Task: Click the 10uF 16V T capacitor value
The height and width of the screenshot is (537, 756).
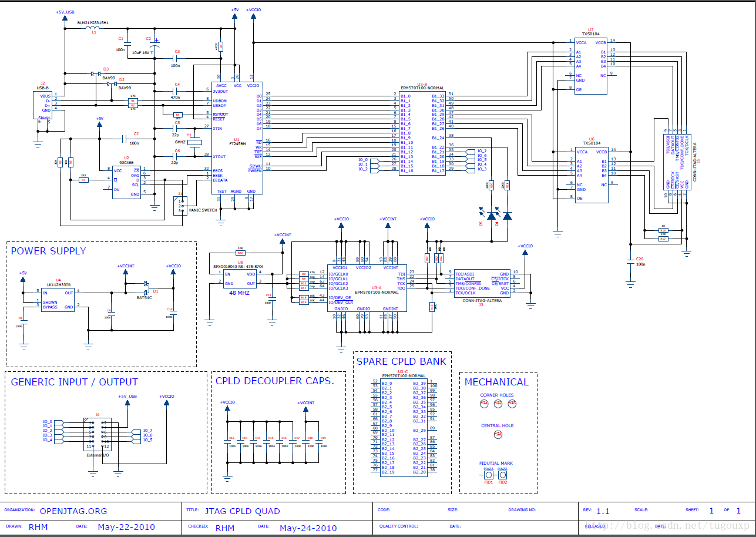Action: point(143,53)
